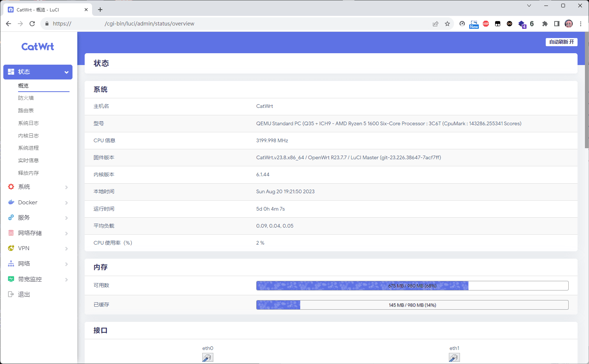Click 已缓存 memory bar 145 MB
The image size is (589, 364).
click(412, 305)
